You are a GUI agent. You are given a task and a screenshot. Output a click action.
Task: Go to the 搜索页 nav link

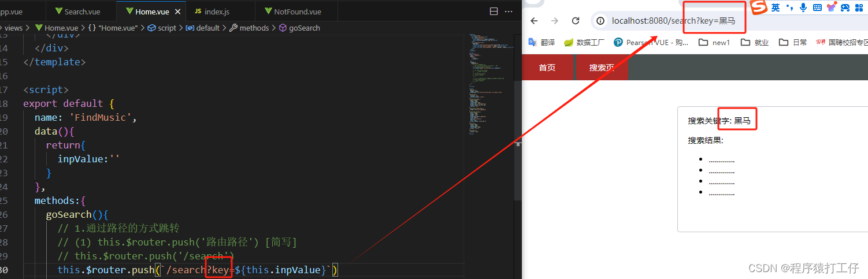(602, 68)
